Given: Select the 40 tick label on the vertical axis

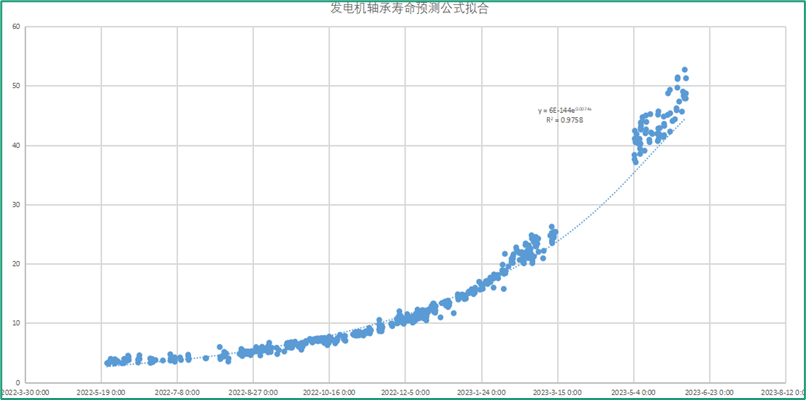Looking at the screenshot, I should tap(16, 146).
